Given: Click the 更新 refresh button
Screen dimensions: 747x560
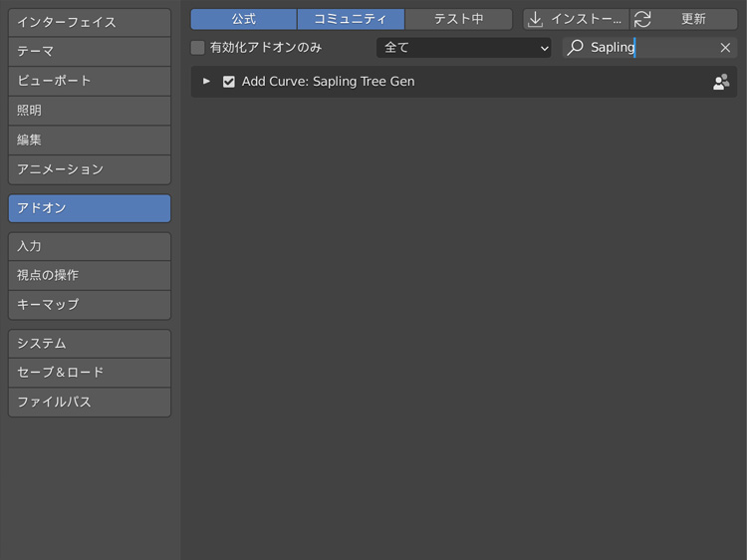Looking at the screenshot, I should (x=693, y=19).
